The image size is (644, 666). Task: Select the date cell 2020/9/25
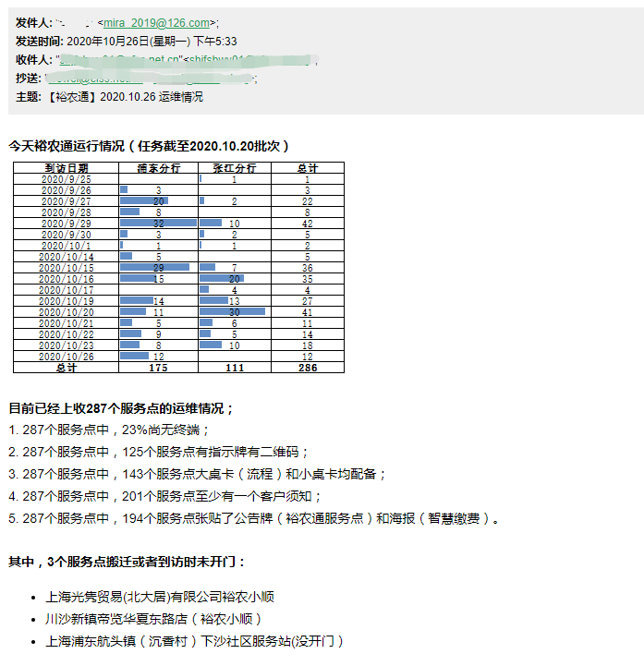tap(67, 179)
